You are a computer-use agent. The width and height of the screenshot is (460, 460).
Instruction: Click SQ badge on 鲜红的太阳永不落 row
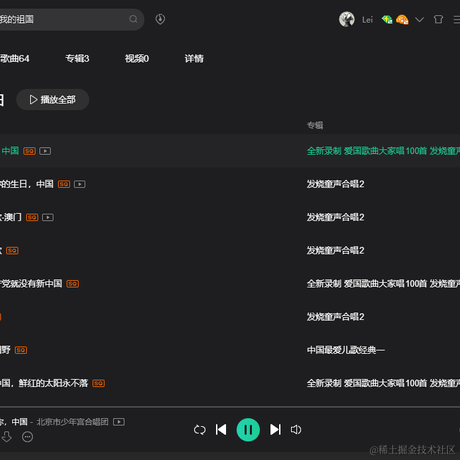coord(98,383)
